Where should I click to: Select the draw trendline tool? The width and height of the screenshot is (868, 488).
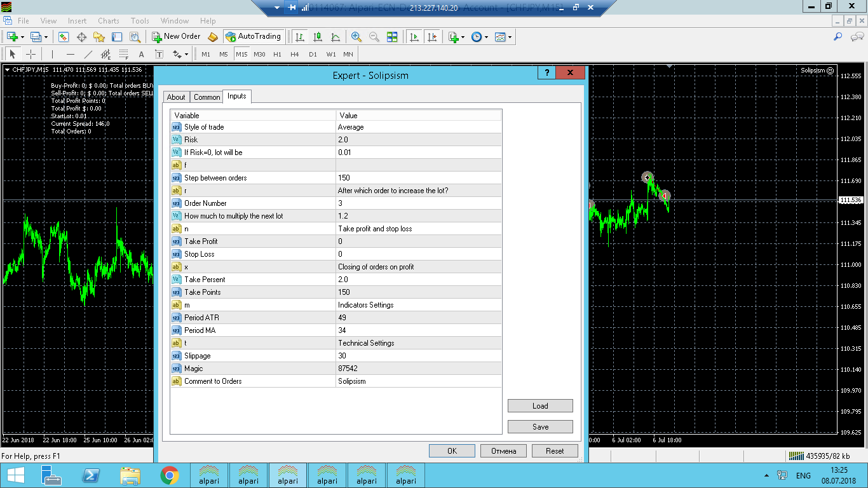click(x=88, y=54)
